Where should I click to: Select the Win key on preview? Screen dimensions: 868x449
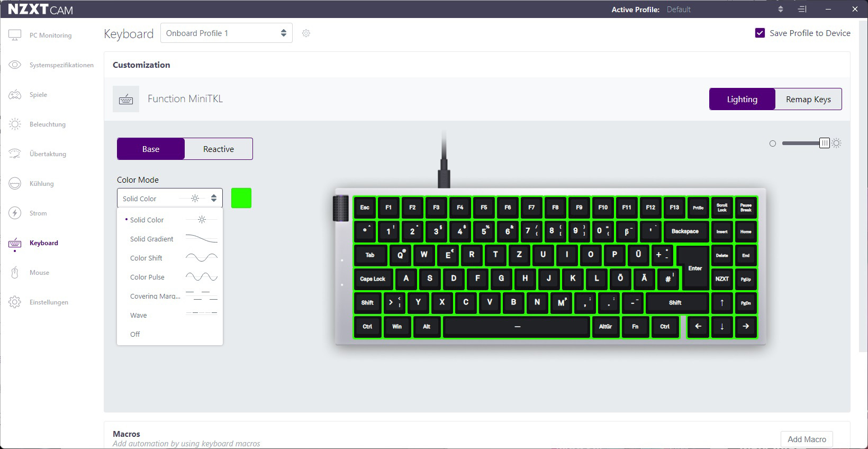[x=396, y=326]
